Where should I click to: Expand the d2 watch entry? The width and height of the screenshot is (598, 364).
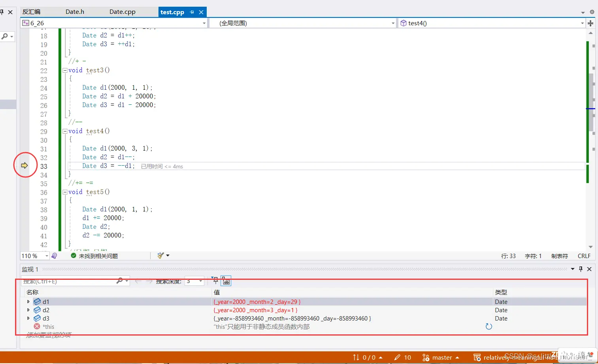coord(28,310)
